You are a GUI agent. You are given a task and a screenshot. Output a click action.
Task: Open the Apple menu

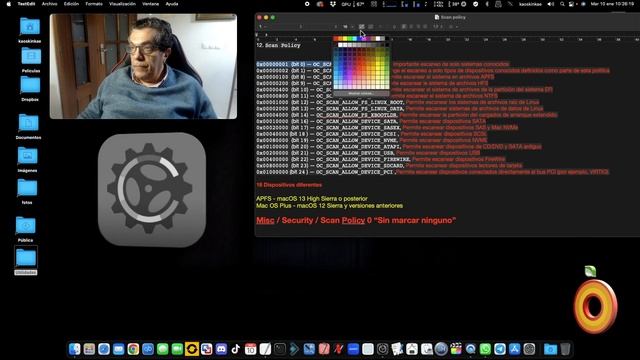tap(9, 4)
